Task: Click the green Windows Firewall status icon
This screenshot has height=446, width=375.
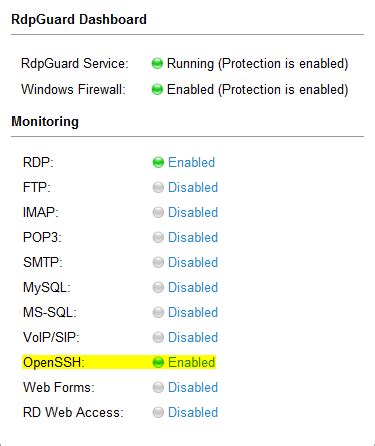Action: pos(157,89)
